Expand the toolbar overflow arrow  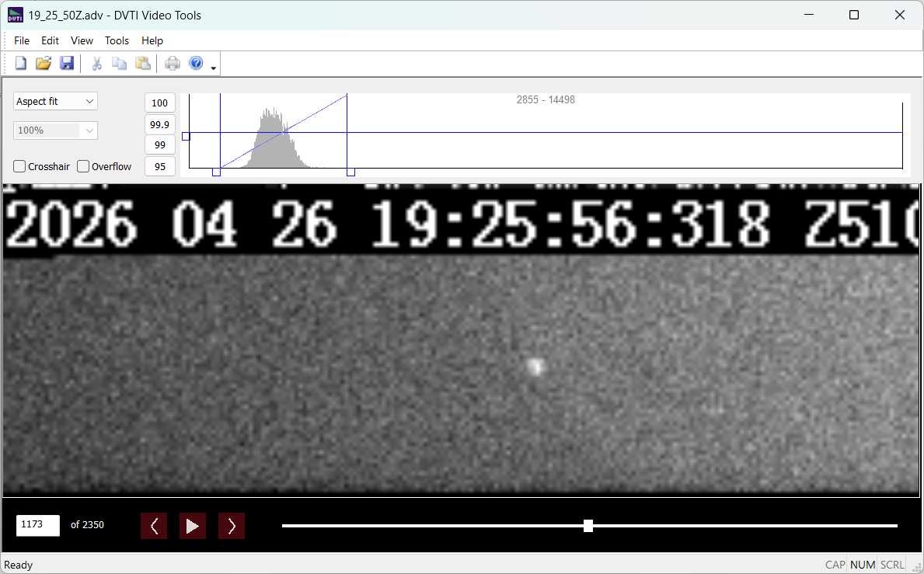tap(214, 68)
